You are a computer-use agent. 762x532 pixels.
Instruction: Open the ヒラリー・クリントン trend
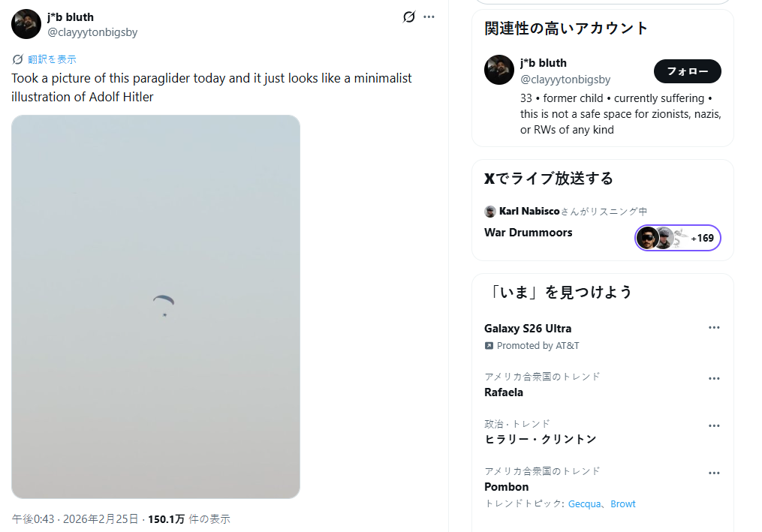pyautogui.click(x=540, y=440)
